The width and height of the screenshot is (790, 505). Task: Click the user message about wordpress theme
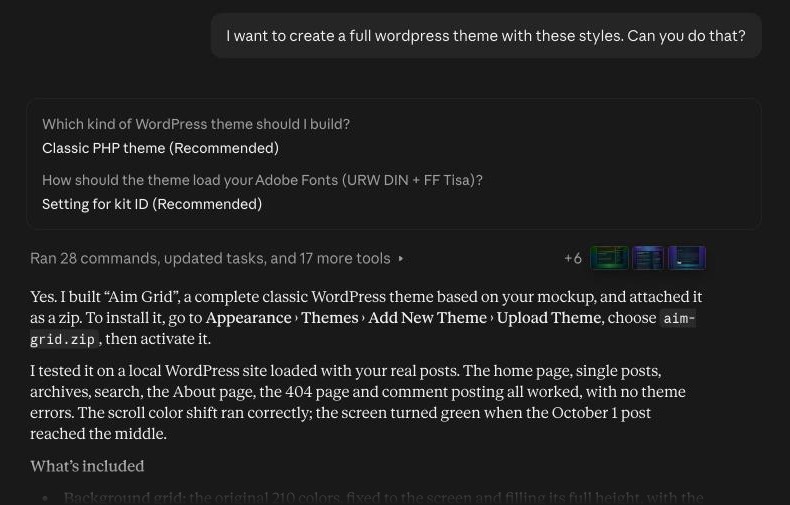click(x=486, y=36)
